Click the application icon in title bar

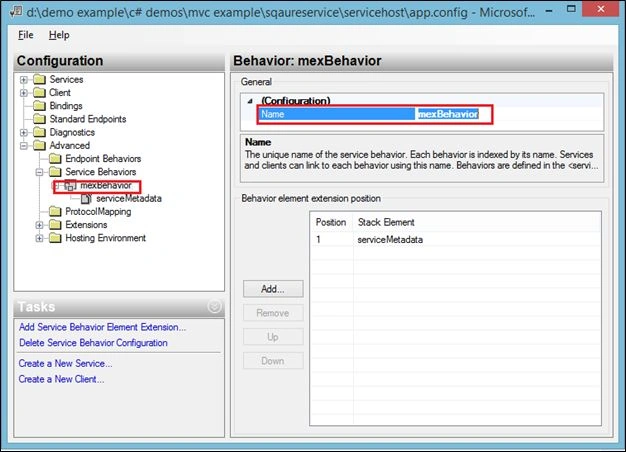tap(16, 12)
